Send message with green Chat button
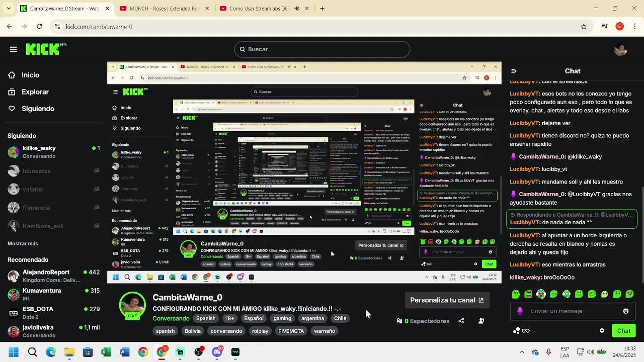The height and width of the screenshot is (362, 644). [x=624, y=331]
